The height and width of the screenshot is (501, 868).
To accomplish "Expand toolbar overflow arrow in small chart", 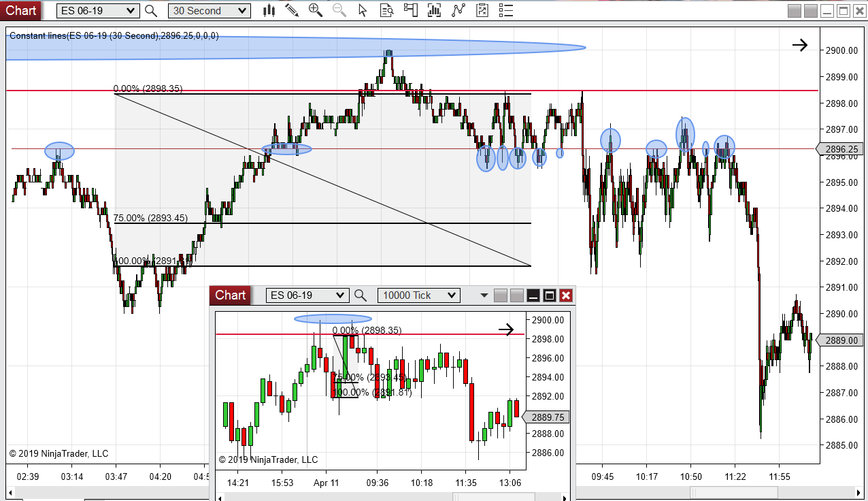I will pyautogui.click(x=484, y=295).
